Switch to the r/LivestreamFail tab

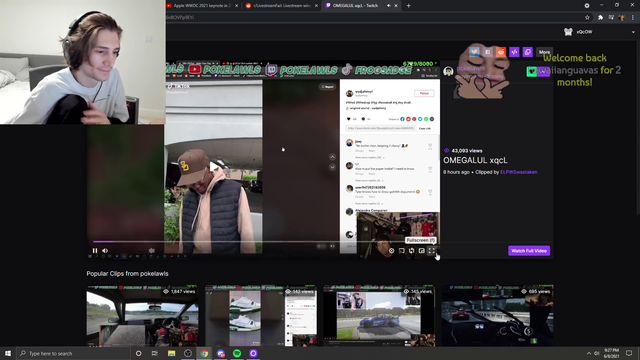click(282, 6)
